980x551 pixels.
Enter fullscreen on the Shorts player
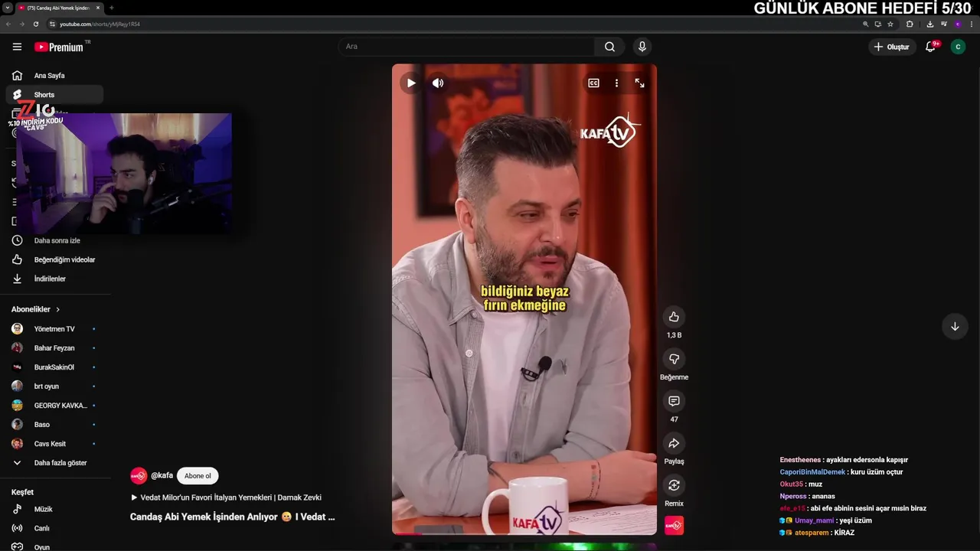(x=639, y=83)
